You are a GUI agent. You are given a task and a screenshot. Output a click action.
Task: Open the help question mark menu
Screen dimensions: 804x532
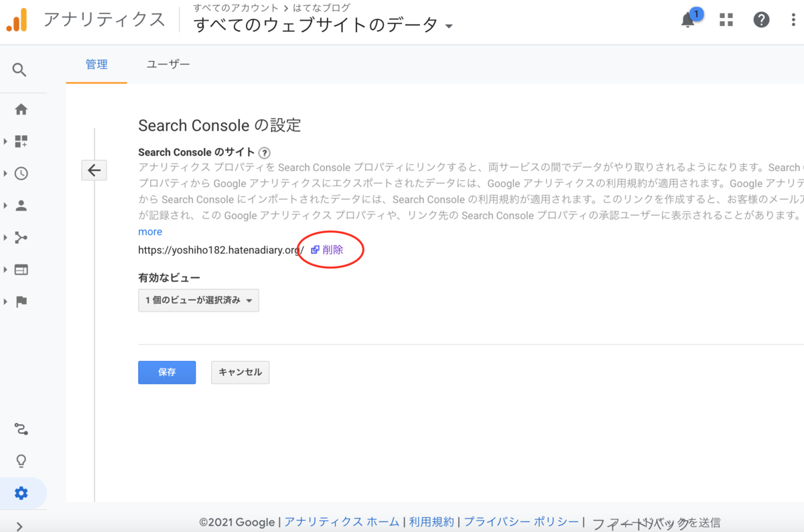[761, 20]
